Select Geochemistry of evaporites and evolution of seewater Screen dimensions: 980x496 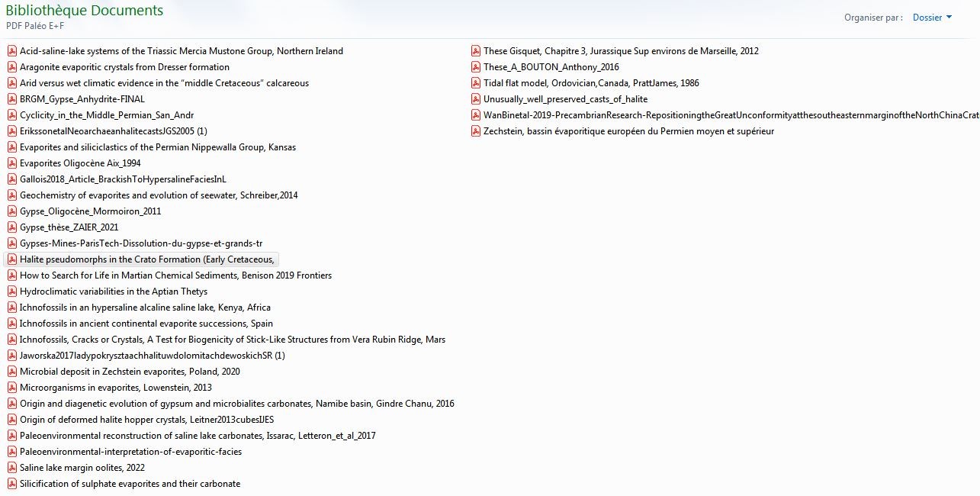158,195
